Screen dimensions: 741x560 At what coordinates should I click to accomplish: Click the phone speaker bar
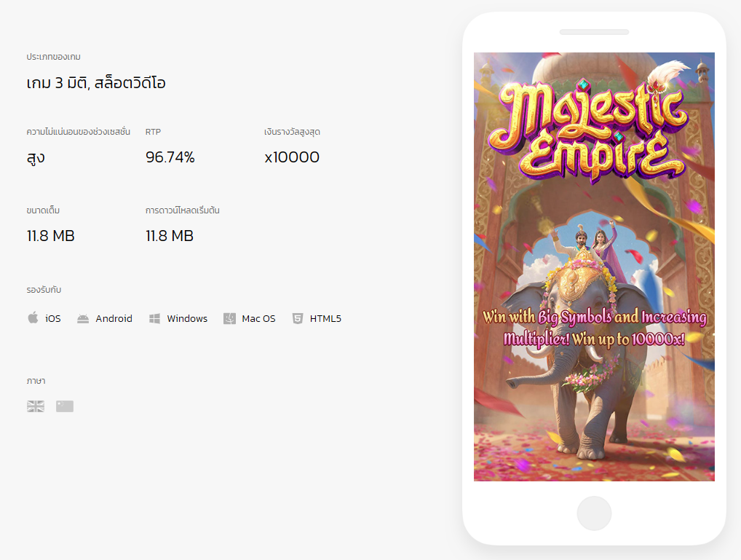(x=594, y=32)
